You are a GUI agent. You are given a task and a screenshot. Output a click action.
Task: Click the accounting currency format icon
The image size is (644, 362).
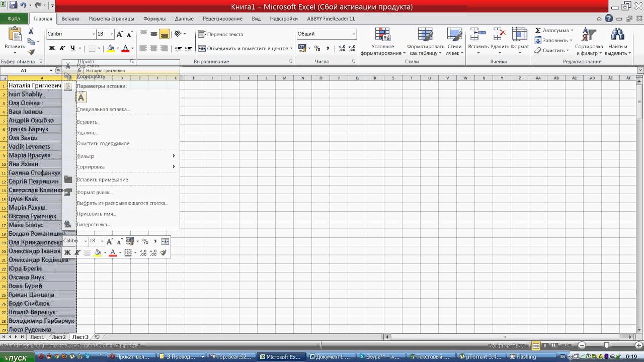pos(302,48)
